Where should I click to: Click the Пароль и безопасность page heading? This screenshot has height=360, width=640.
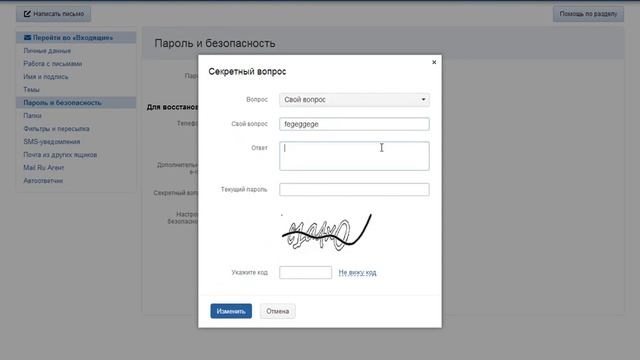(215, 43)
